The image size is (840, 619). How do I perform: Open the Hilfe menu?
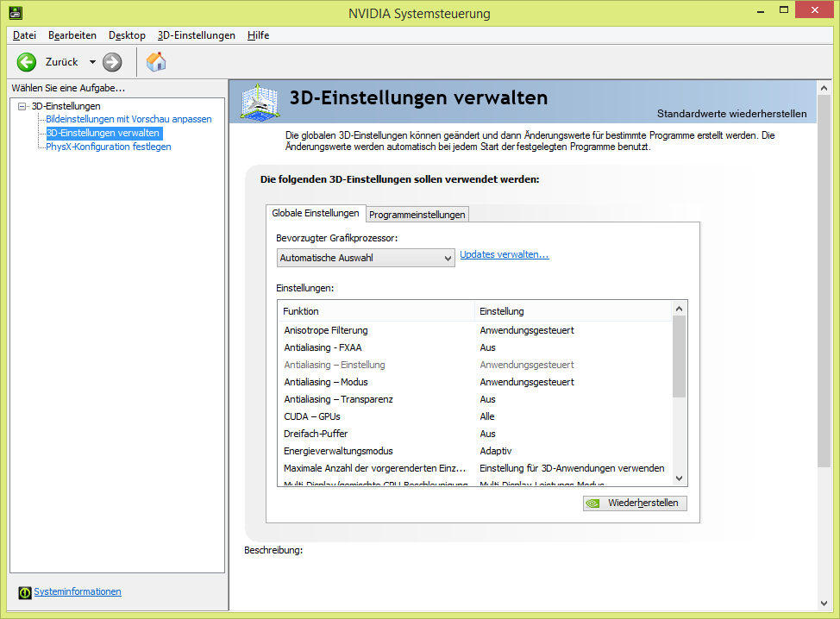tap(258, 35)
